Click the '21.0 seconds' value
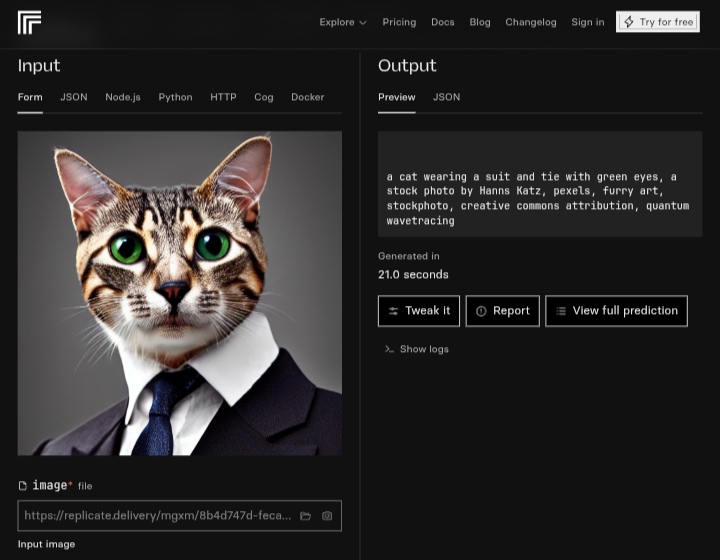Image resolution: width=720 pixels, height=560 pixels. (x=413, y=274)
